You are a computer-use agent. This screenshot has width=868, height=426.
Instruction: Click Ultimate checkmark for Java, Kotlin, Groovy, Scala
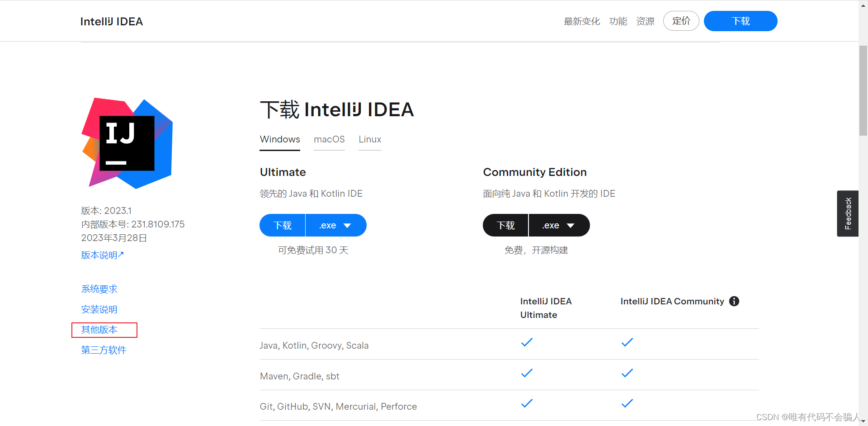[527, 342]
